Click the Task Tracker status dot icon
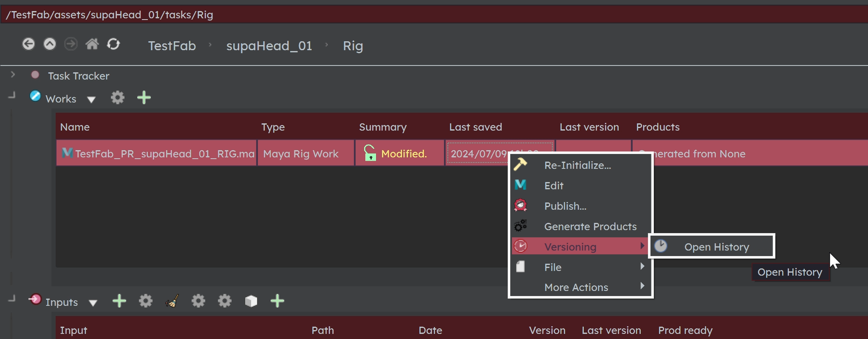 (x=35, y=75)
